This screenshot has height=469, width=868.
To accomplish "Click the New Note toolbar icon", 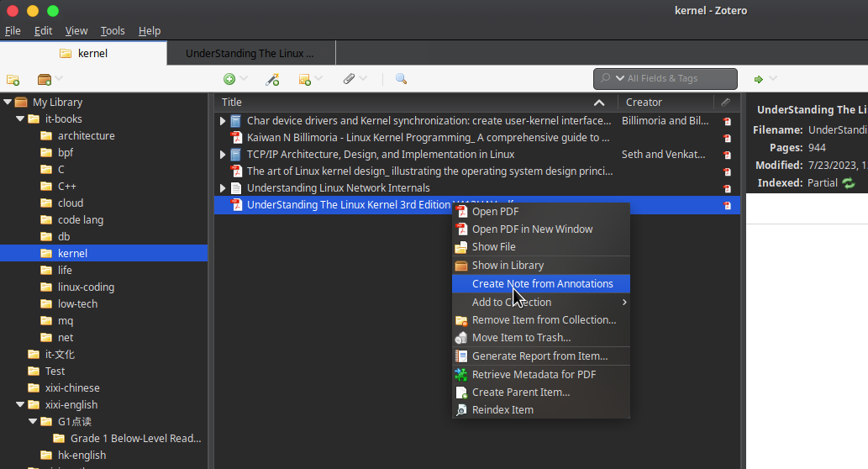I will 305,79.
